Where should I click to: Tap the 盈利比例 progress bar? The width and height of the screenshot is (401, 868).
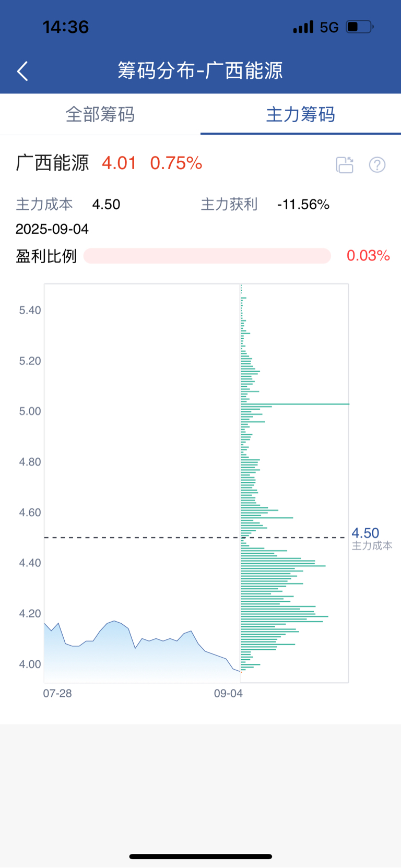tap(207, 256)
